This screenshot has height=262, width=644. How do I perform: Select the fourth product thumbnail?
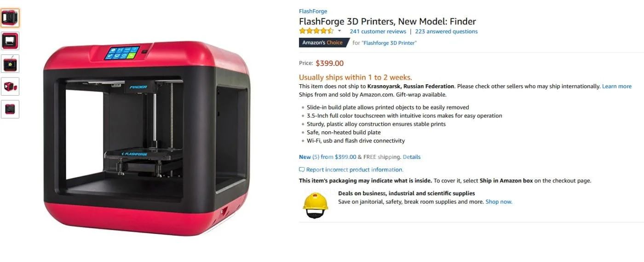coord(10,87)
